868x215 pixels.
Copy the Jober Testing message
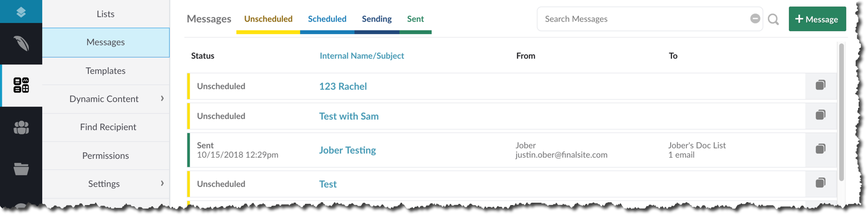(x=821, y=149)
